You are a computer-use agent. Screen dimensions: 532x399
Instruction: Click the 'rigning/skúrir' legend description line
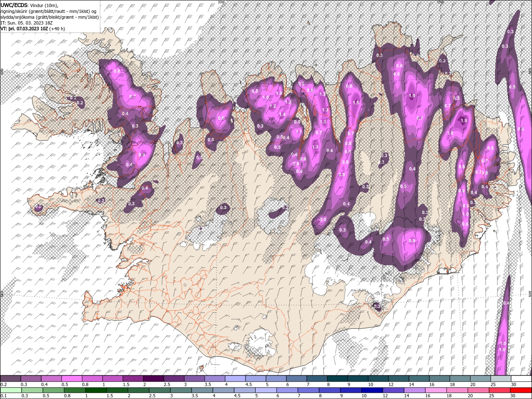pos(49,11)
